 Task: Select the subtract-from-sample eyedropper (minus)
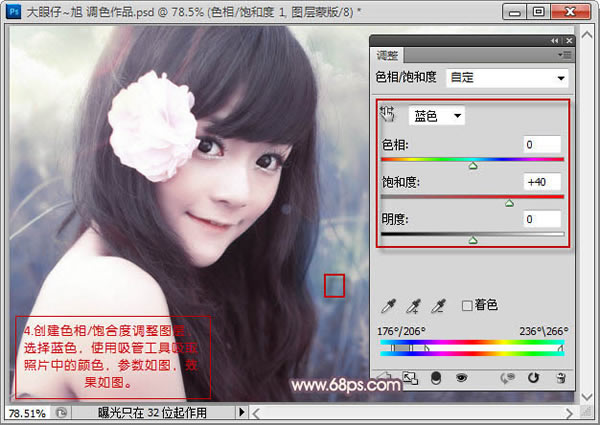point(439,306)
